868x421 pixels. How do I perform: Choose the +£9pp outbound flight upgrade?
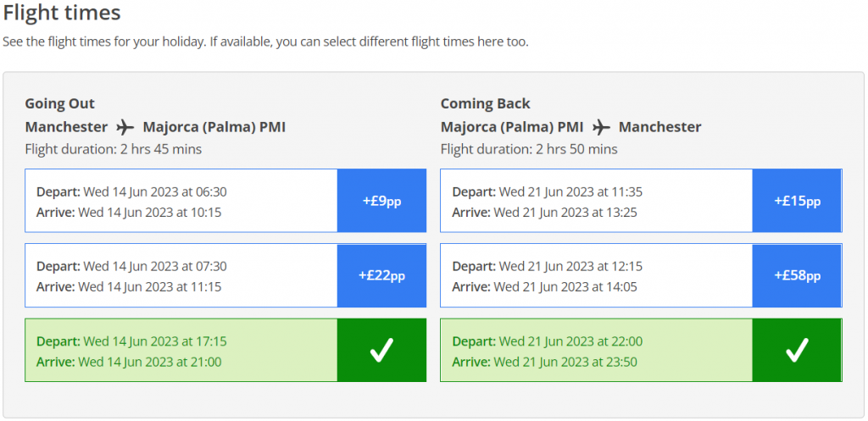pyautogui.click(x=382, y=201)
